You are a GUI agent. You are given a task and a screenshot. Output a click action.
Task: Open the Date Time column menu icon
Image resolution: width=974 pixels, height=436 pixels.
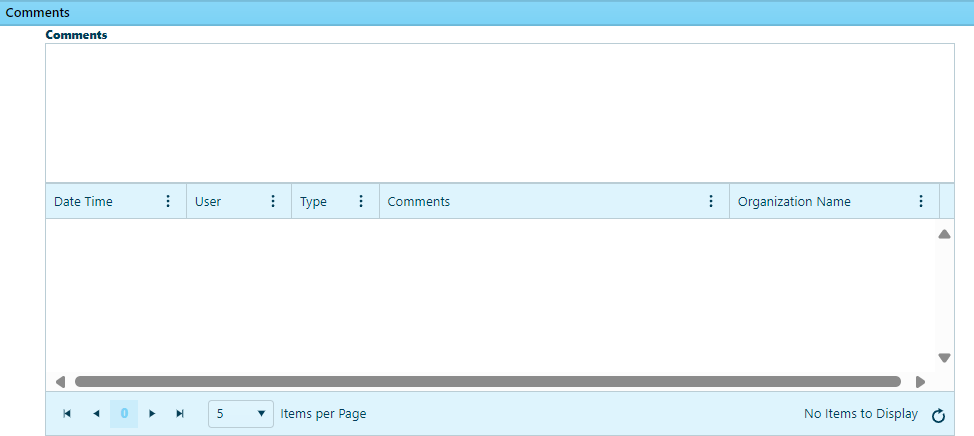pyautogui.click(x=168, y=201)
